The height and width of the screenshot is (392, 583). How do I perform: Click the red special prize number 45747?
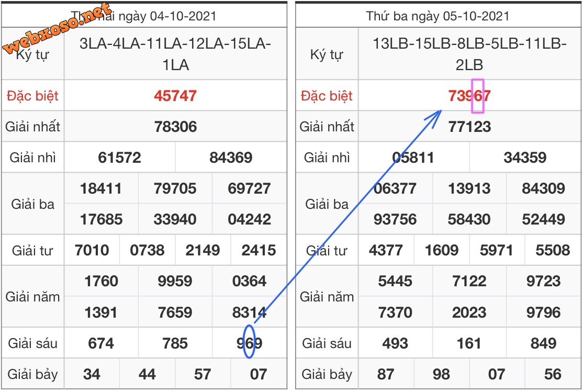[175, 96]
